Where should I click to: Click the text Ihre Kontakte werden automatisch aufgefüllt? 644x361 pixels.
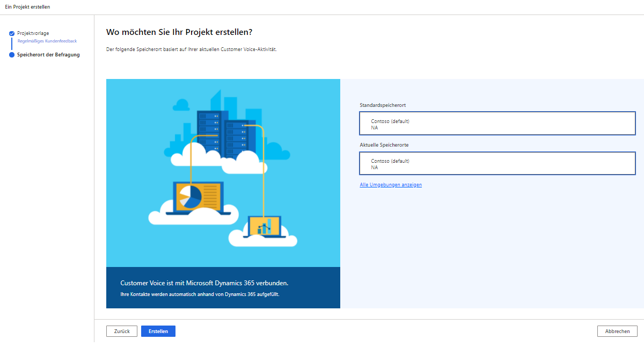200,294
